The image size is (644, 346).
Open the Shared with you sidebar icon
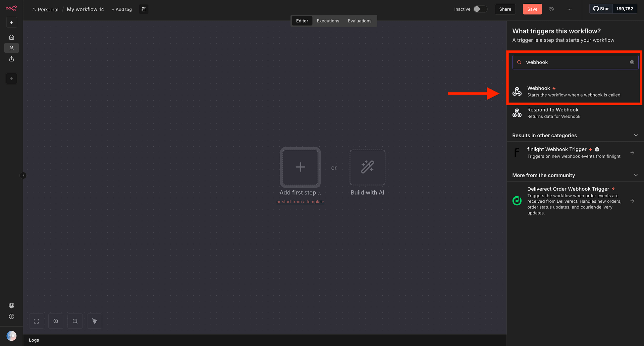[x=11, y=59]
